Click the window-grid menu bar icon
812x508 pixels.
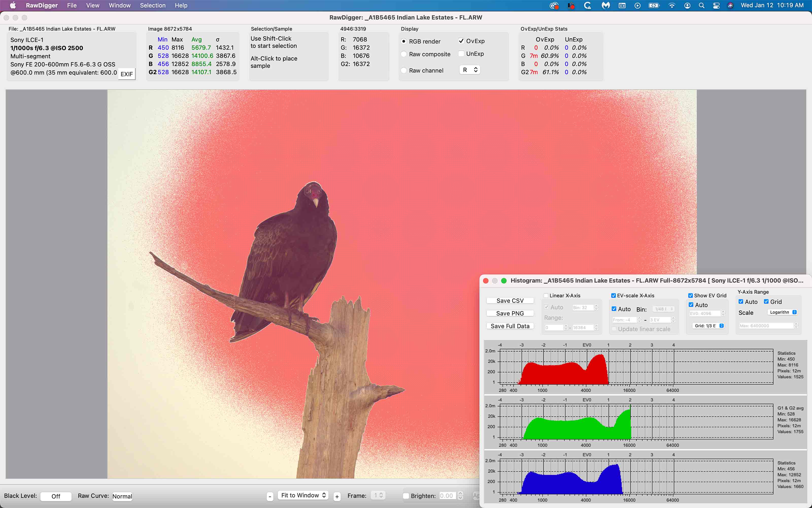pyautogui.click(x=622, y=5)
